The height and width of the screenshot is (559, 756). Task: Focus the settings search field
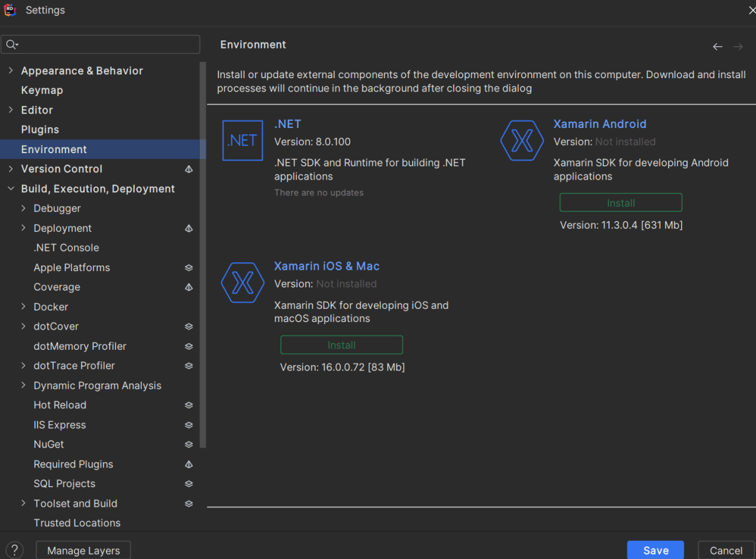101,44
